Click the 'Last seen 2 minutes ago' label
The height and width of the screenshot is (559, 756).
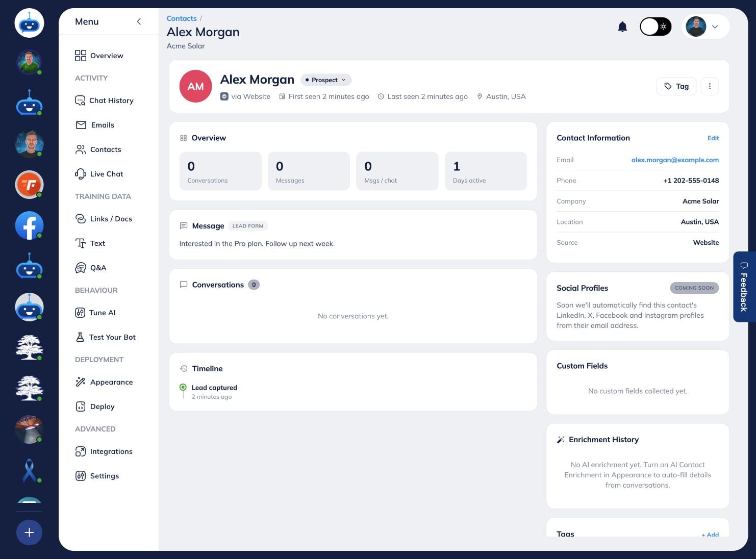[x=423, y=96]
